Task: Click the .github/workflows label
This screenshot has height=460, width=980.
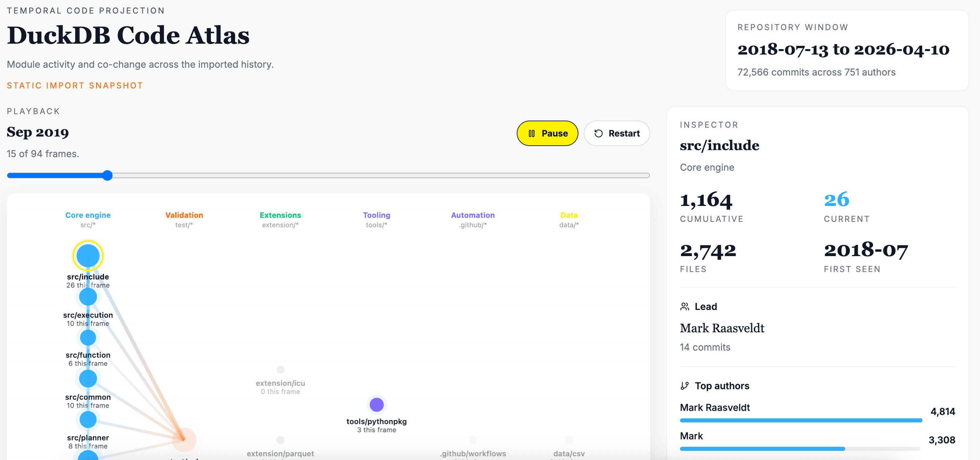Action: click(x=472, y=454)
